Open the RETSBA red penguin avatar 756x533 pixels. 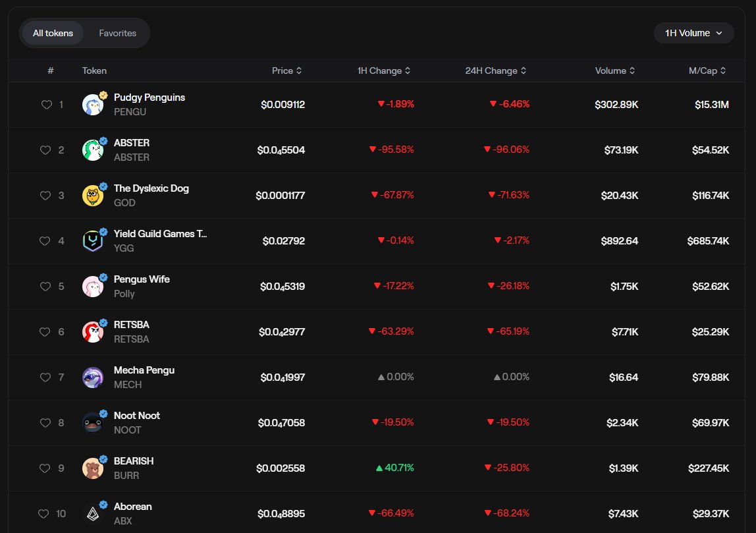(93, 332)
